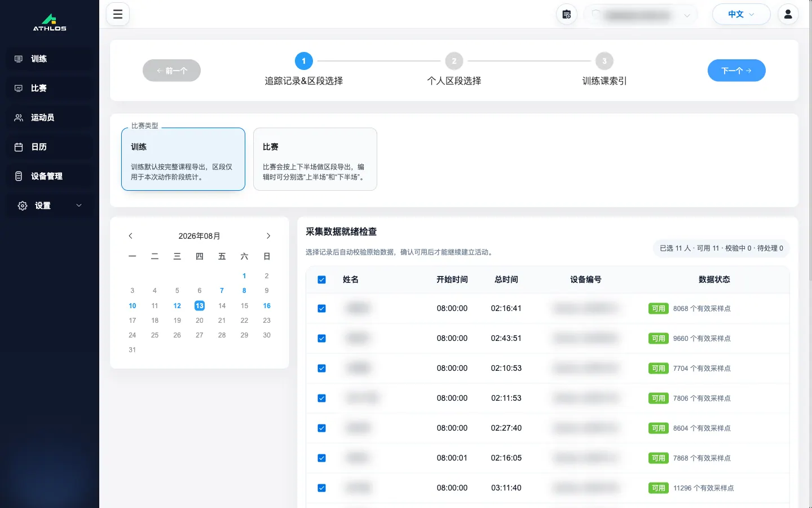Select August 12 in the calendar
The image size is (812, 508).
[177, 306]
